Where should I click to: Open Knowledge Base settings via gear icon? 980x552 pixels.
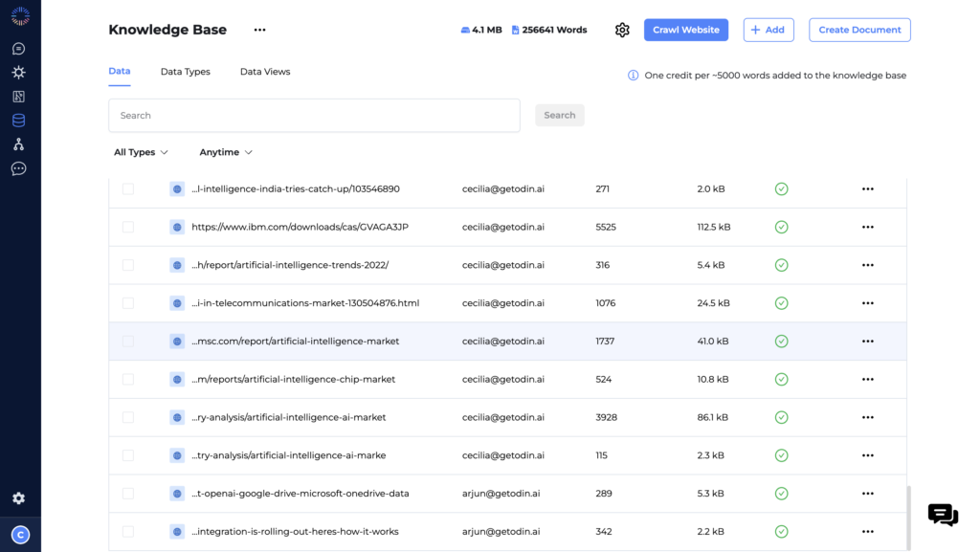622,30
